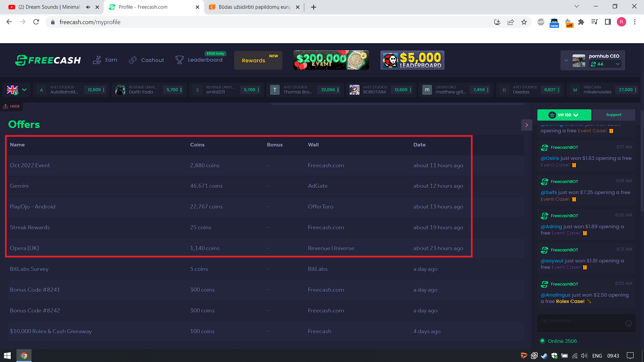Open the ABP extension icon

tap(541, 22)
